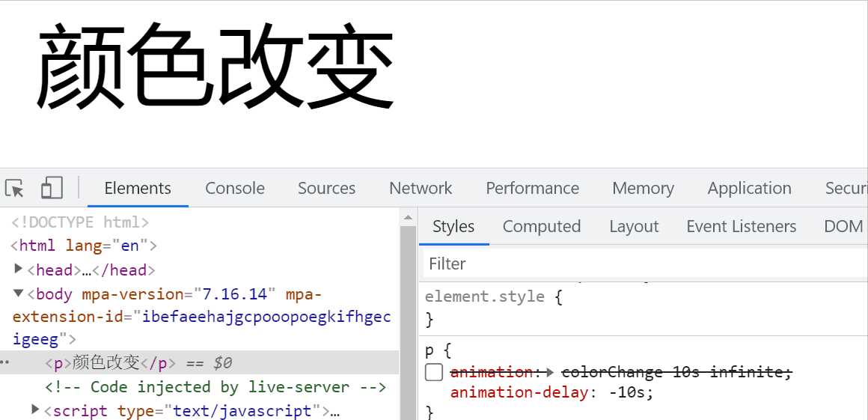
Task: Click the DOM tree scrollbar up arrow
Action: pyautogui.click(x=408, y=217)
